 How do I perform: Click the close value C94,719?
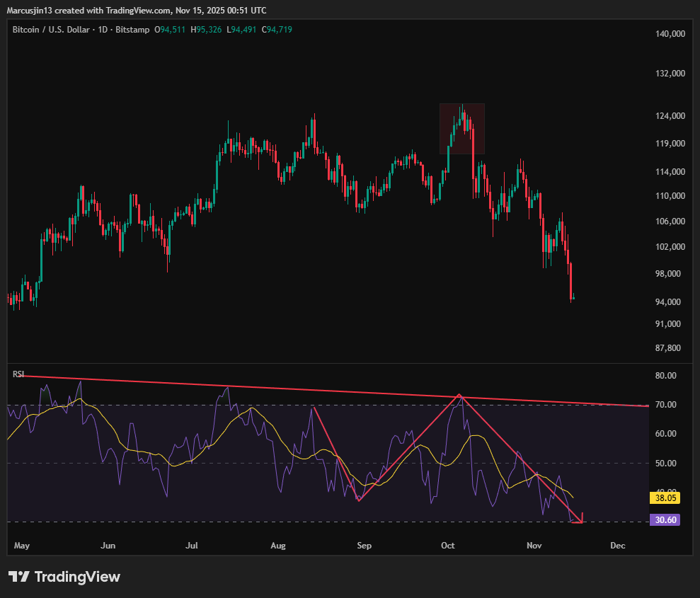pos(277,30)
